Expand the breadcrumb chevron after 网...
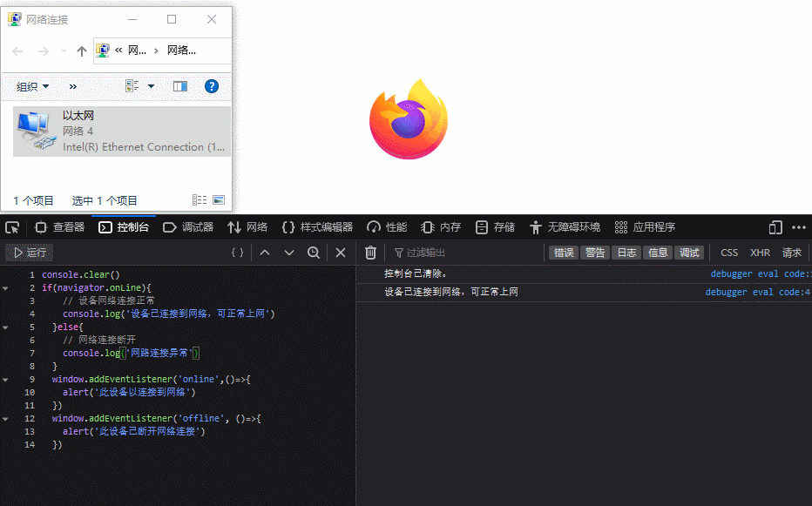The width and height of the screenshot is (812, 506). coord(157,51)
